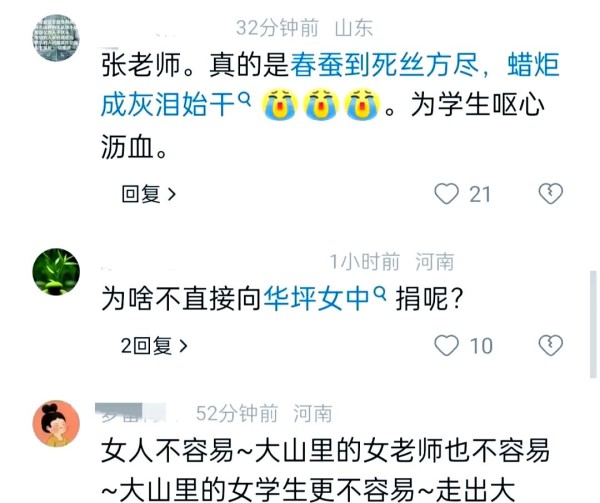Open the cartoon girl avatar profile
Screen dimensions: 600x503
pos(56,424)
